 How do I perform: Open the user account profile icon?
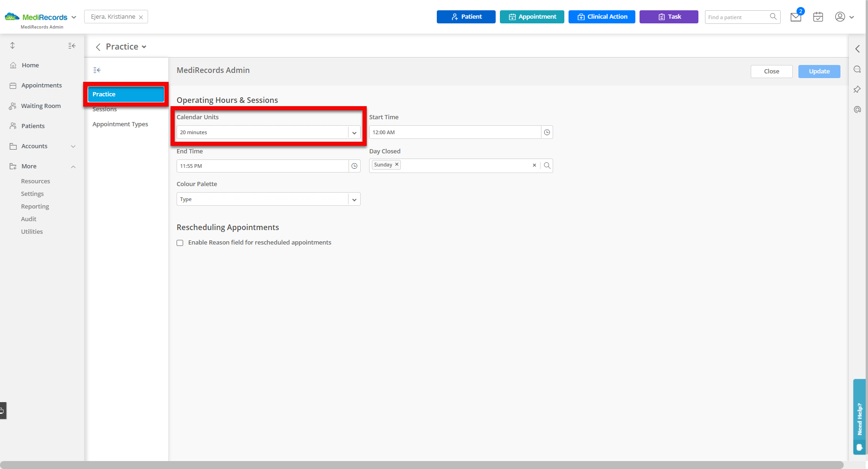[840, 17]
